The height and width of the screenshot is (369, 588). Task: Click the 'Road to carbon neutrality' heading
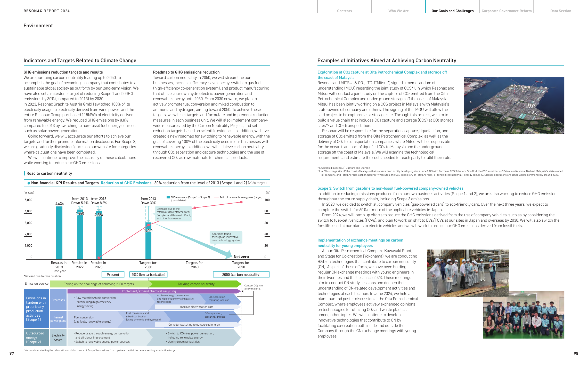(49, 173)
